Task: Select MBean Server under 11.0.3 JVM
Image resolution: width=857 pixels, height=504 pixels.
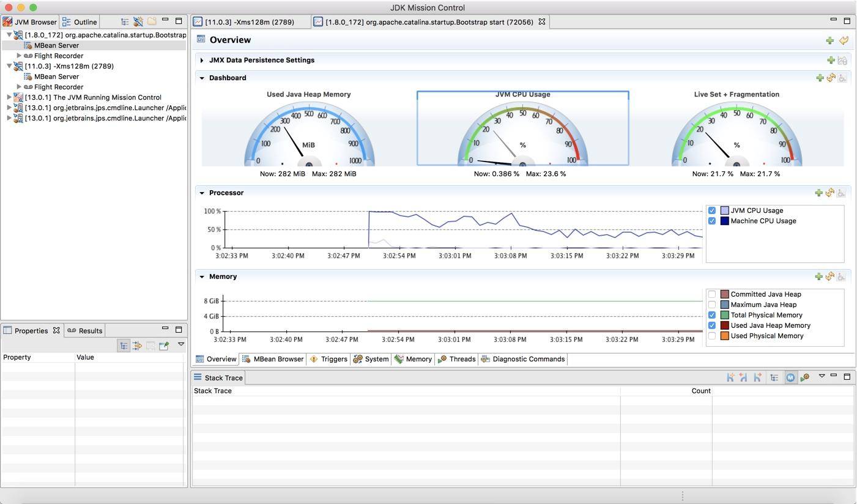Action: 56,76
